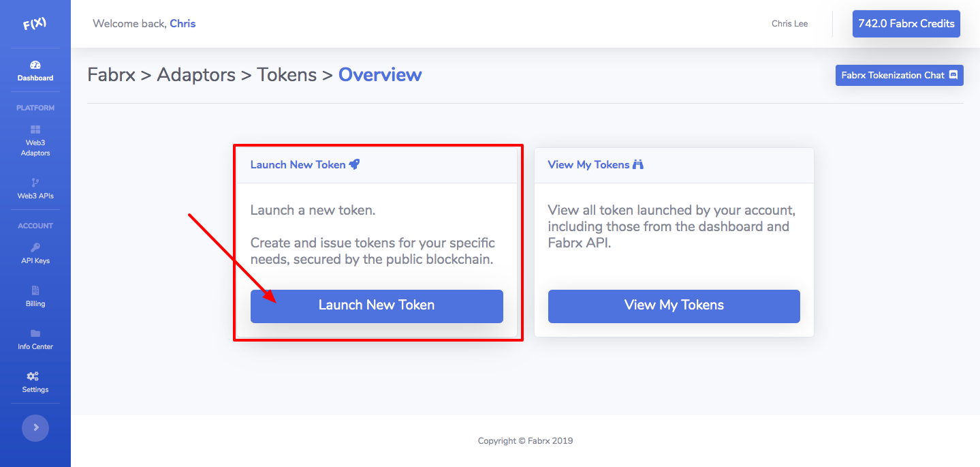Click the Chris Lee account name
This screenshot has height=467, width=980.
click(x=789, y=23)
